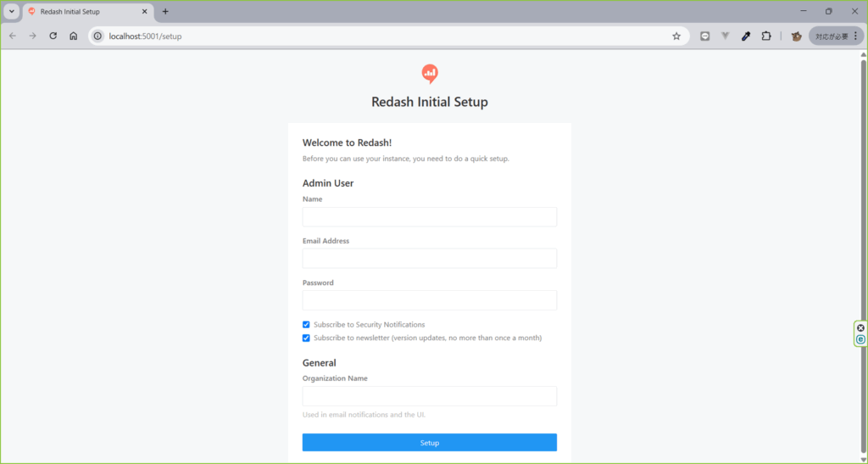Expand the tab search dropdown
The width and height of the screenshot is (868, 464).
click(x=12, y=11)
